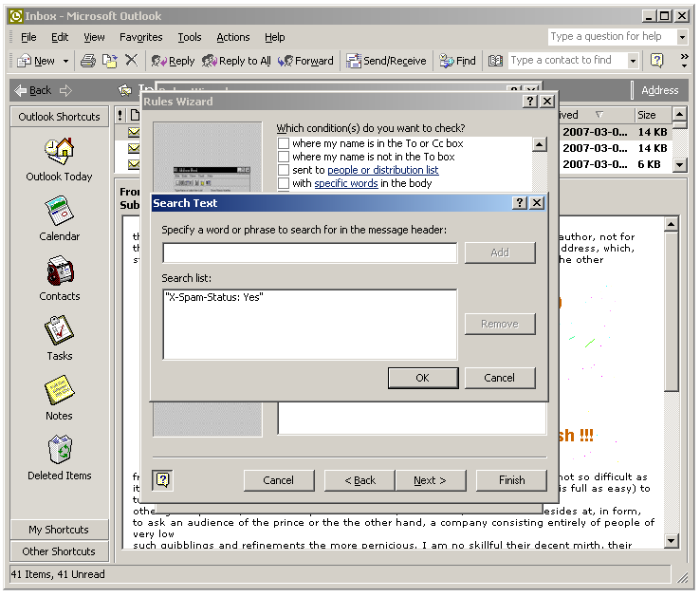Open the Notes shortcut icon
700x597 pixels.
tap(59, 390)
